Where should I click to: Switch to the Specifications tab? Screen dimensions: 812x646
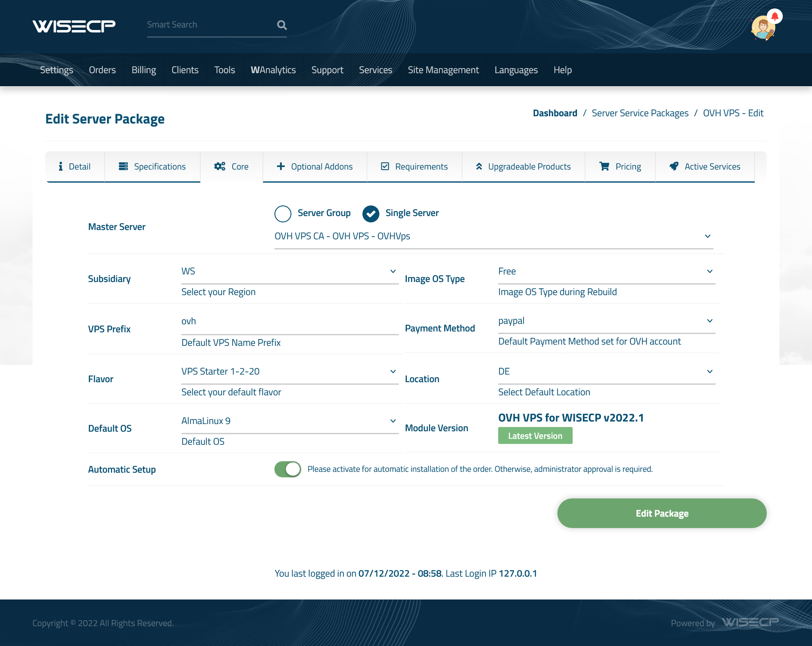pyautogui.click(x=152, y=167)
